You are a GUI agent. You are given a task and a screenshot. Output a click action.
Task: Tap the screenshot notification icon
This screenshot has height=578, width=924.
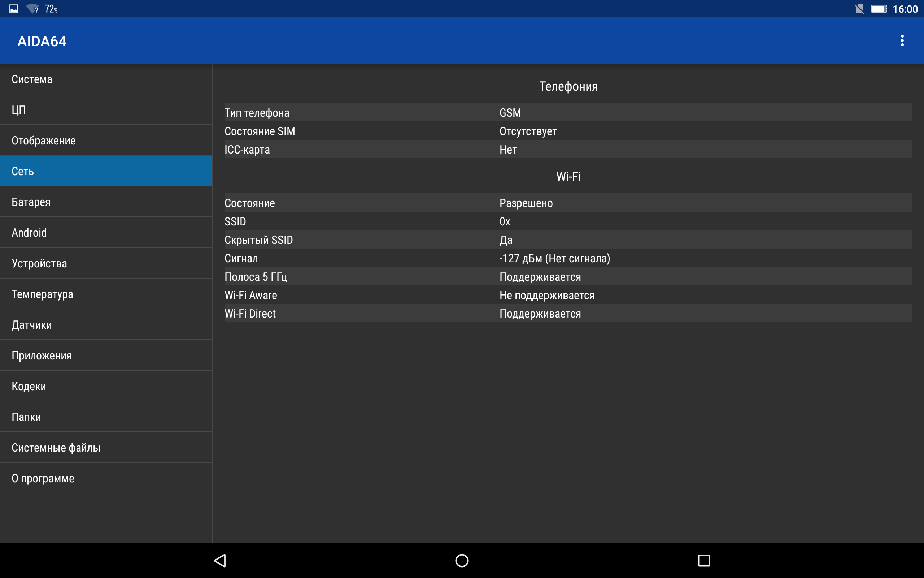click(x=14, y=9)
